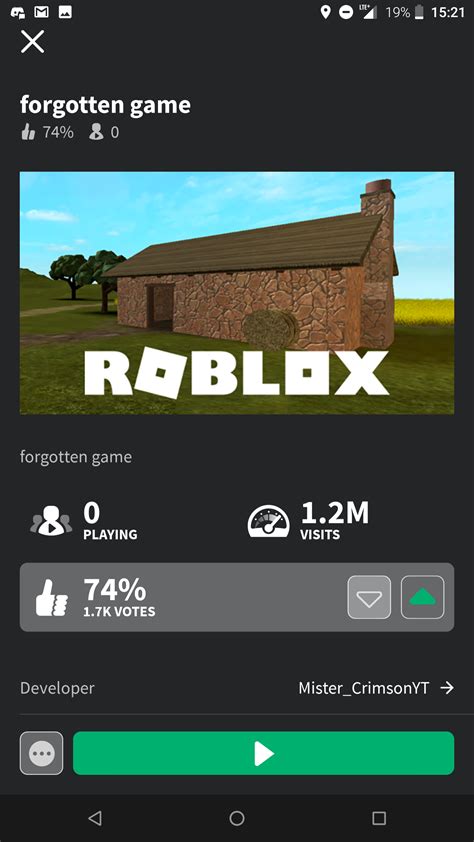Downvote the game with down arrow
The width and height of the screenshot is (474, 842).
pyautogui.click(x=369, y=597)
